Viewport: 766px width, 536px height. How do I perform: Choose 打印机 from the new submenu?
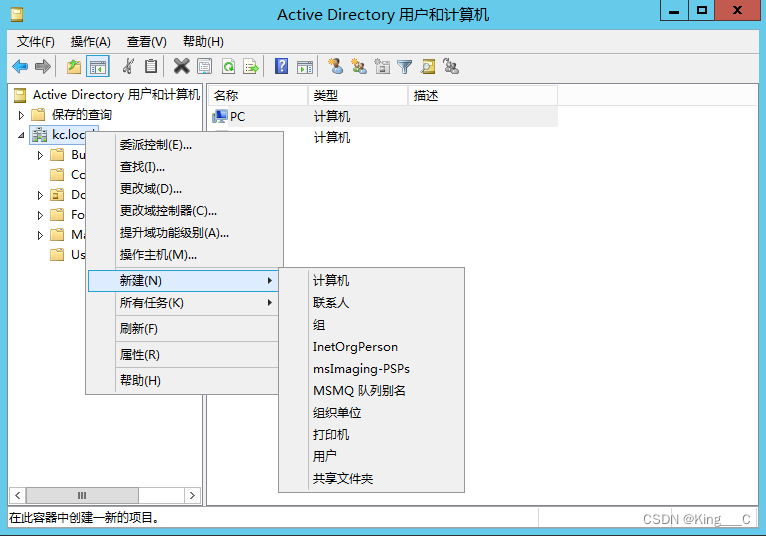pos(371,434)
